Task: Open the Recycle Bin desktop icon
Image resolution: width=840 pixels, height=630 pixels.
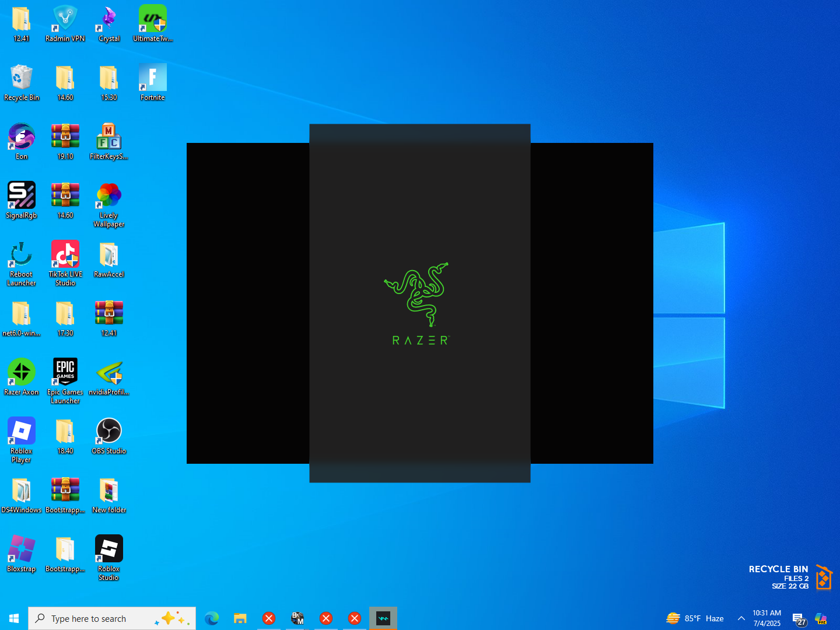Action: pos(22,83)
